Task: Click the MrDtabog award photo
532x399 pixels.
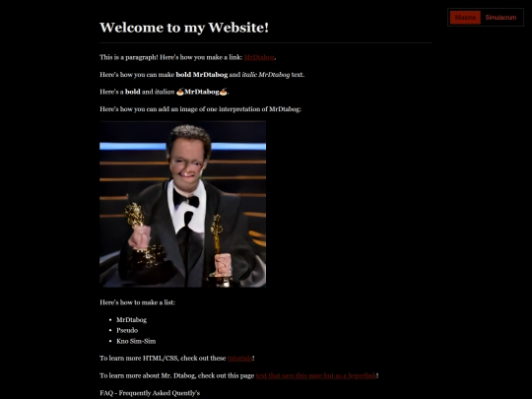Action: [183, 204]
